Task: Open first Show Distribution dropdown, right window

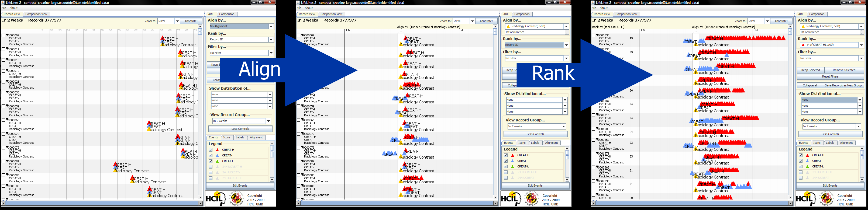Action: [832, 100]
